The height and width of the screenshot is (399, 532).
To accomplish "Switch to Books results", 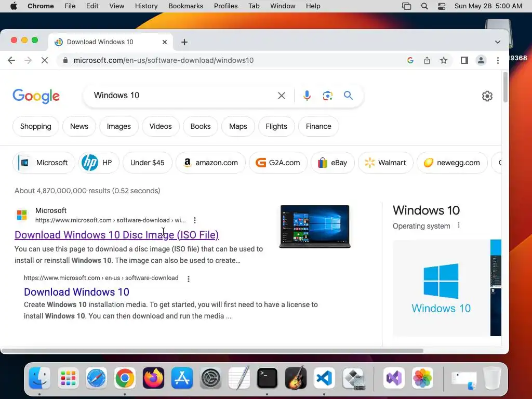I will click(x=201, y=126).
